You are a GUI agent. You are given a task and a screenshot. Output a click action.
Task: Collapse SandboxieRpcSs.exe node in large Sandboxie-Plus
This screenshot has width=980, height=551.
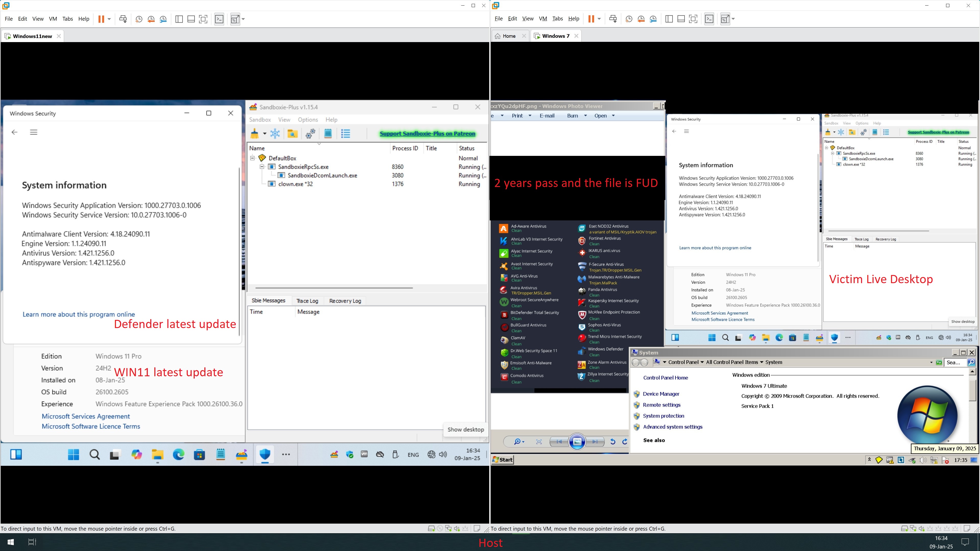(262, 167)
